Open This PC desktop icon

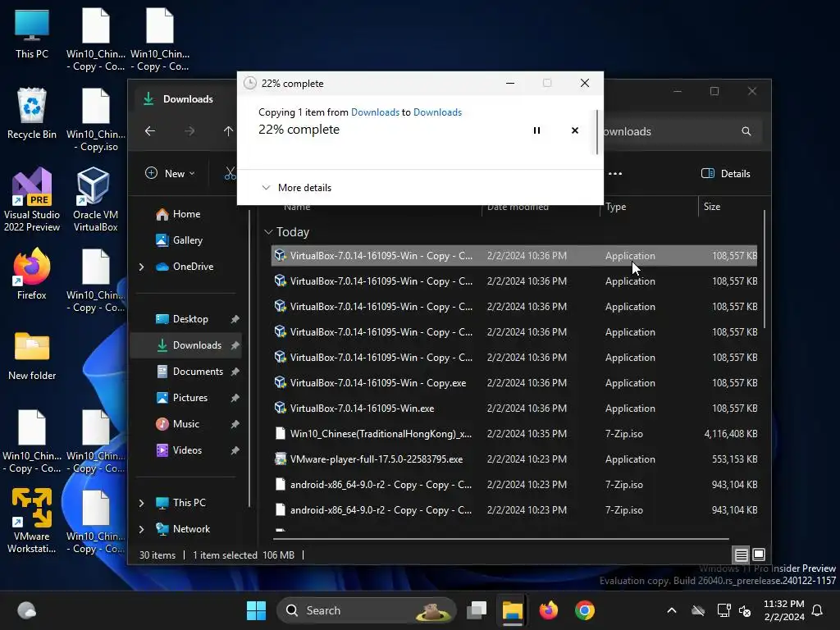pos(32,34)
